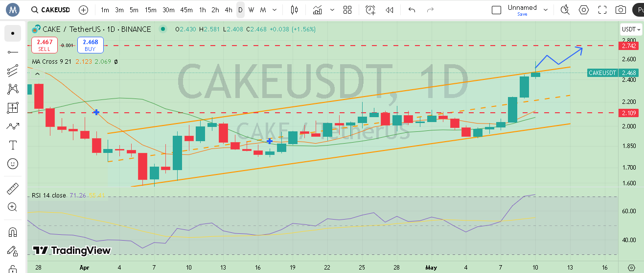Open chart settings hexagon icon
Image resolution: width=644 pixels, height=273 pixels.
(x=584, y=10)
